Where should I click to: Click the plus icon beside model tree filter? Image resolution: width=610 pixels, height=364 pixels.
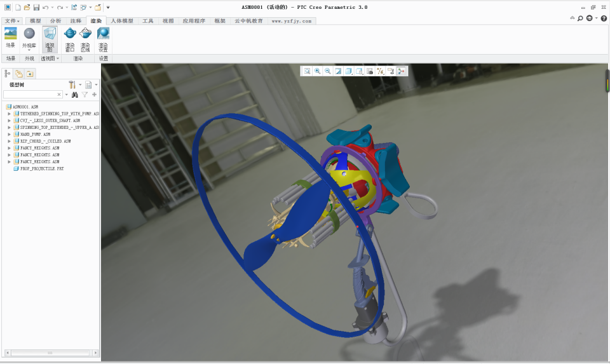(94, 95)
